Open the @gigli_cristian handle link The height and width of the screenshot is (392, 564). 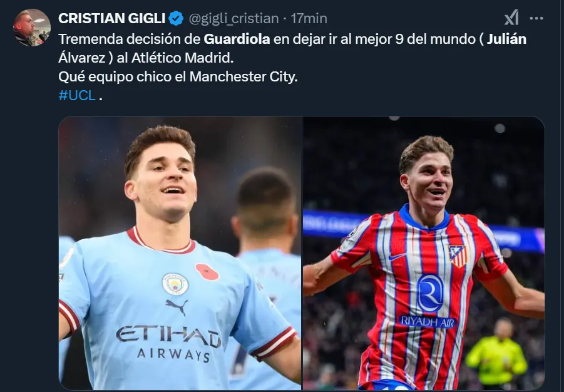[x=234, y=18]
